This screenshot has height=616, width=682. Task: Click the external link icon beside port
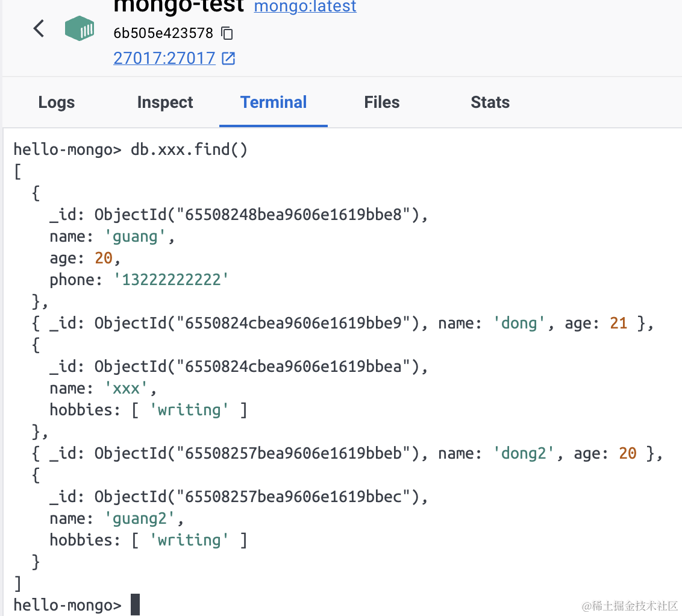tap(229, 58)
